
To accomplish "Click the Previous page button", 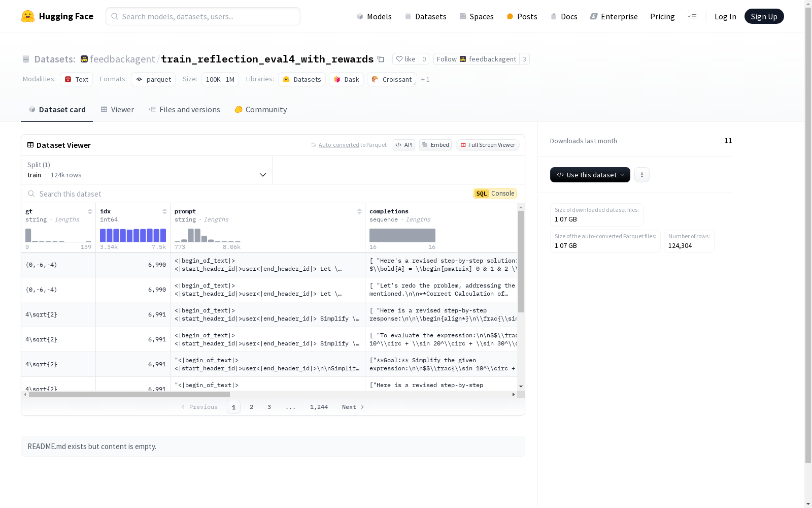I will (199, 407).
